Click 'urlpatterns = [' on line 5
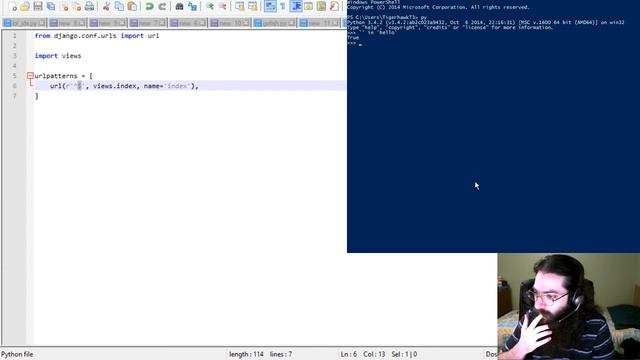 64,76
